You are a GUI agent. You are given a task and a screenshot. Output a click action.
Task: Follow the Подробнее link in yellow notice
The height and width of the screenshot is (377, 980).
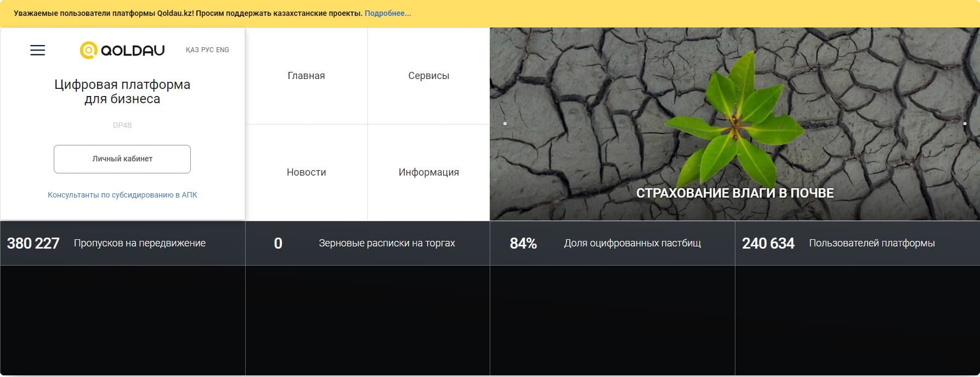pos(388,13)
